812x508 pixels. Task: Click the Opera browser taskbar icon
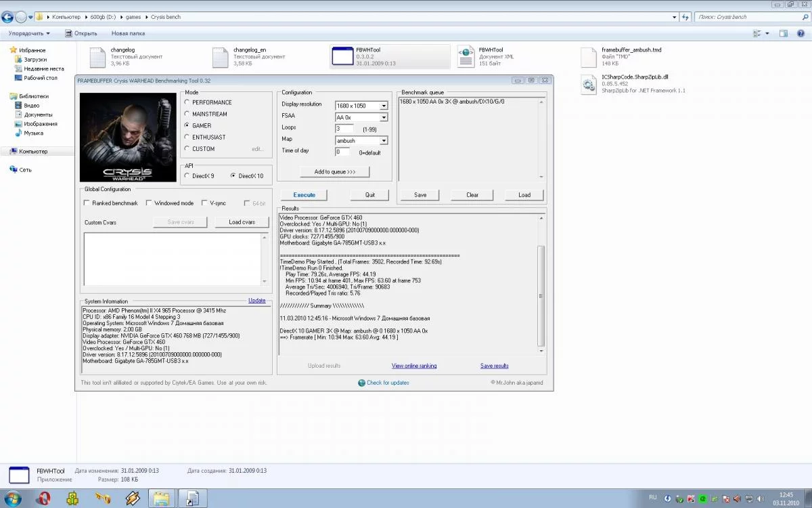click(44, 499)
